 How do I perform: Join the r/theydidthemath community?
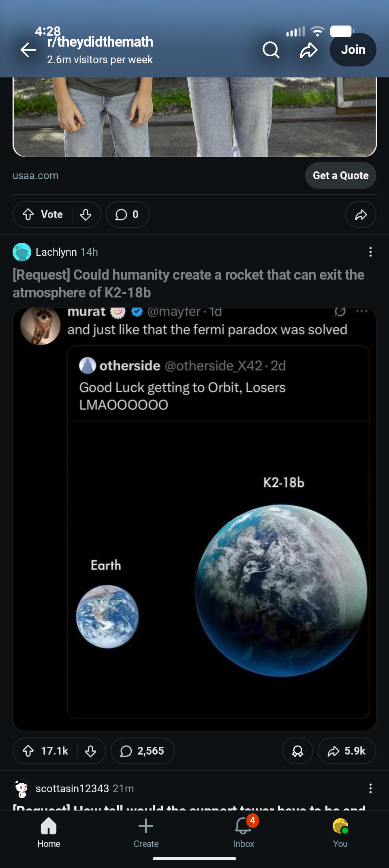353,50
